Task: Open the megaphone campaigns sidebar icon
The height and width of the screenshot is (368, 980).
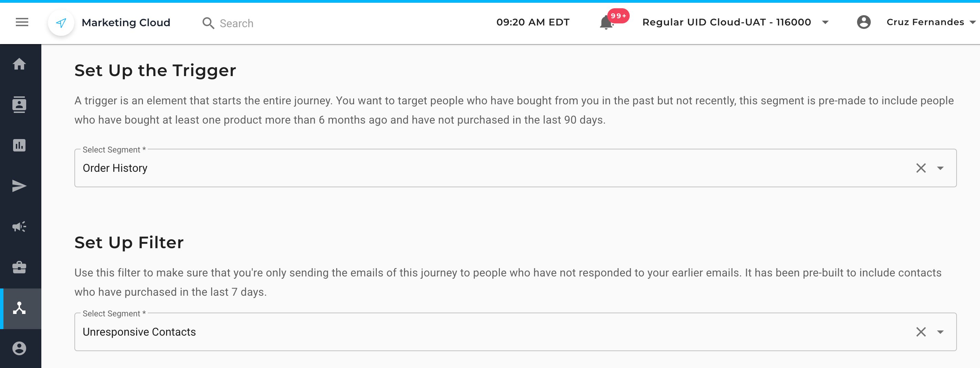Action: 19,227
